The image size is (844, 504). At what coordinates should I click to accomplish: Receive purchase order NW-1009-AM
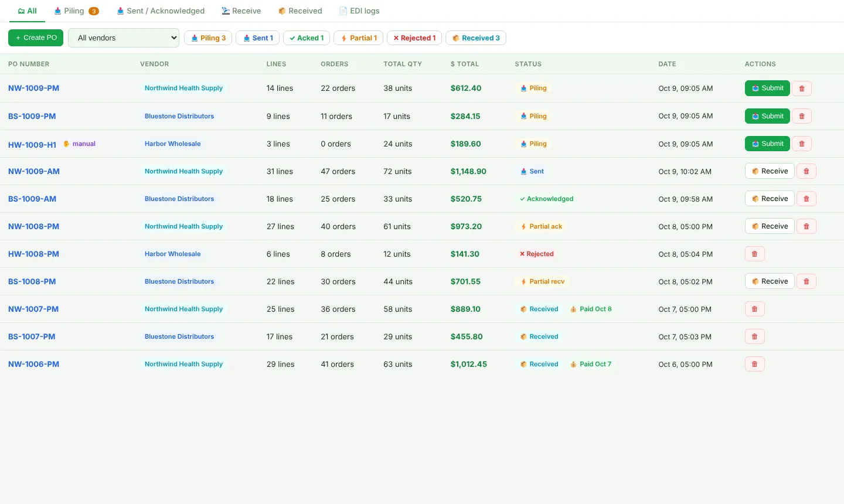coord(770,171)
